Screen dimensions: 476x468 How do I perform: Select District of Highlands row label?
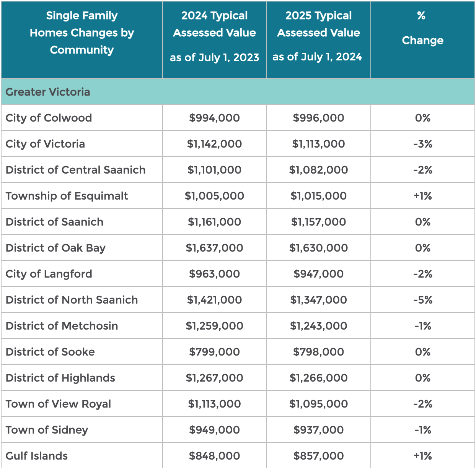click(x=60, y=378)
